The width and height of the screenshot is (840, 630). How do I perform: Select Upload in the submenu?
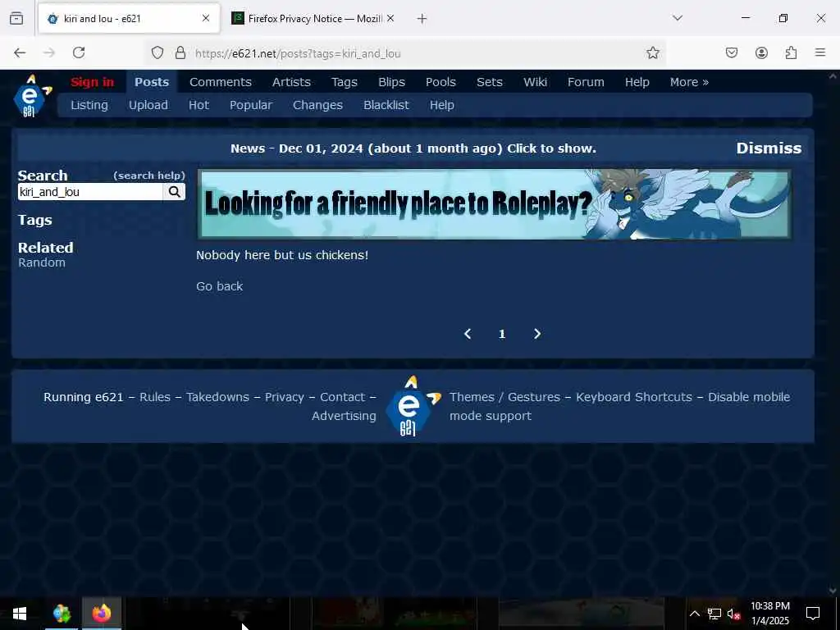pos(148,105)
